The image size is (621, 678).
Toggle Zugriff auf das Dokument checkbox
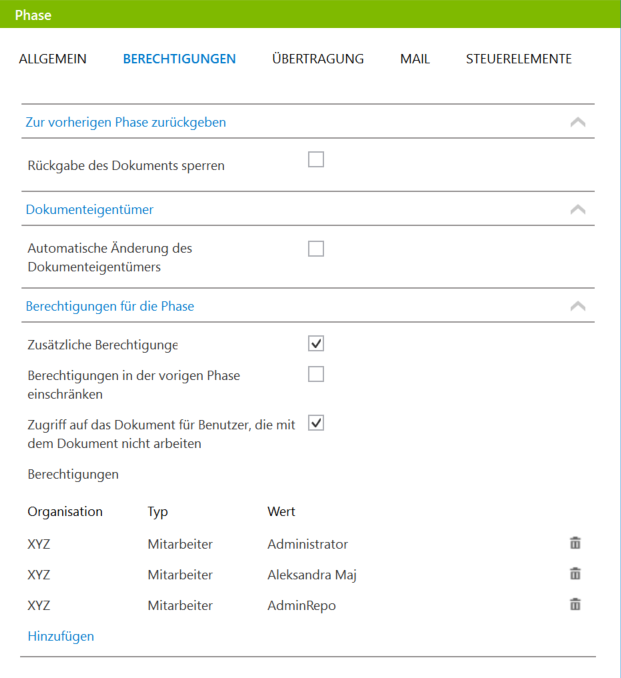(316, 423)
